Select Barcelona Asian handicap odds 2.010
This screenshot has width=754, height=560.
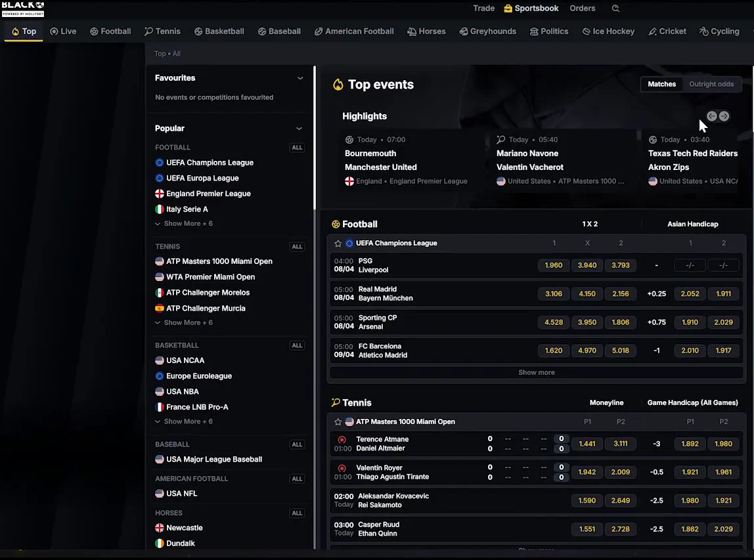click(690, 351)
